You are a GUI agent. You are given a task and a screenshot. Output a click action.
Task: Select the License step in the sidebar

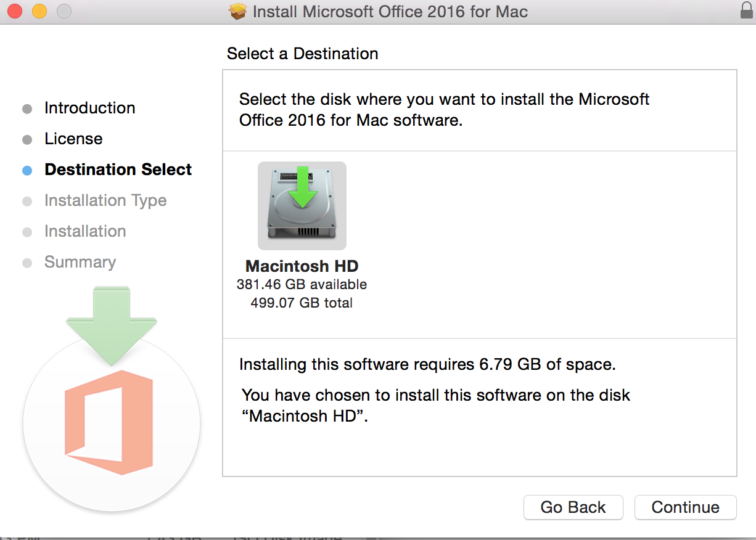73,139
